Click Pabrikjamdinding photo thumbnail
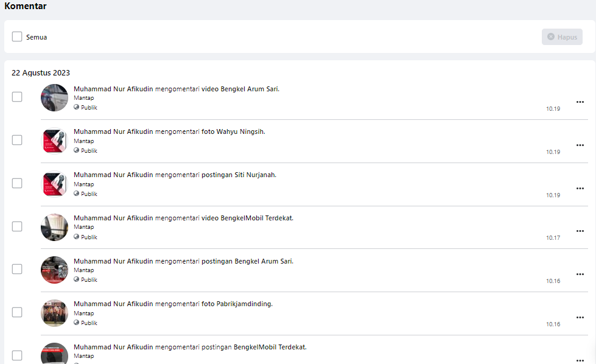Viewport: 596px width, 364px height. (x=54, y=313)
